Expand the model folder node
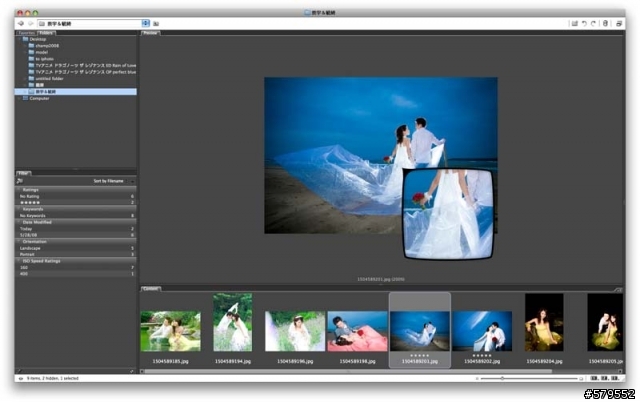The width and height of the screenshot is (640, 402). tap(25, 52)
